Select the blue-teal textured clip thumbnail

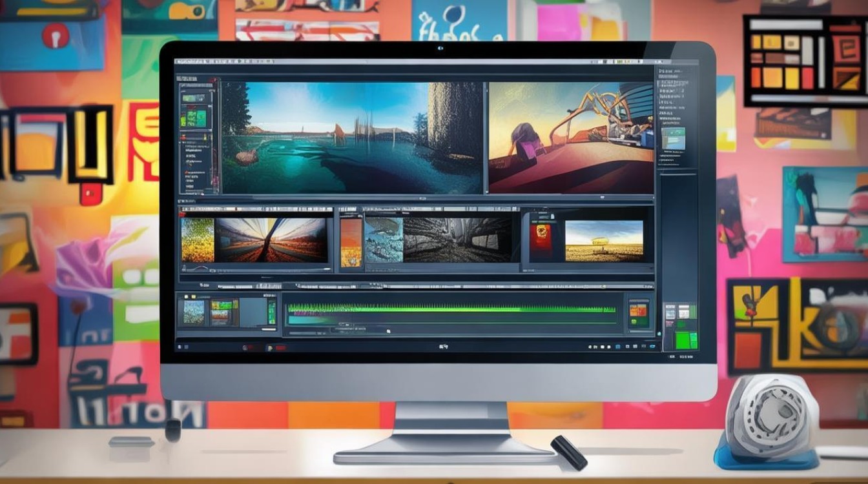click(x=384, y=239)
